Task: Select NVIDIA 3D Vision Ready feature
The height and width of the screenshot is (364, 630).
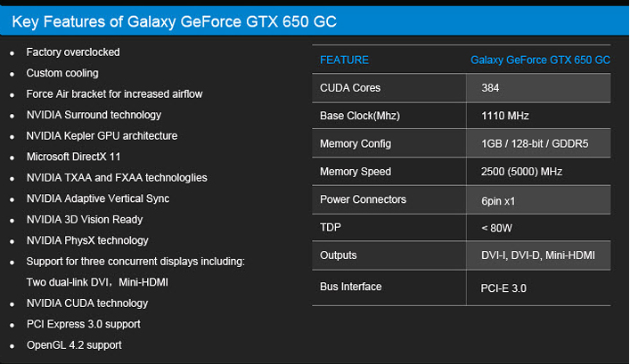Action: pos(85,220)
